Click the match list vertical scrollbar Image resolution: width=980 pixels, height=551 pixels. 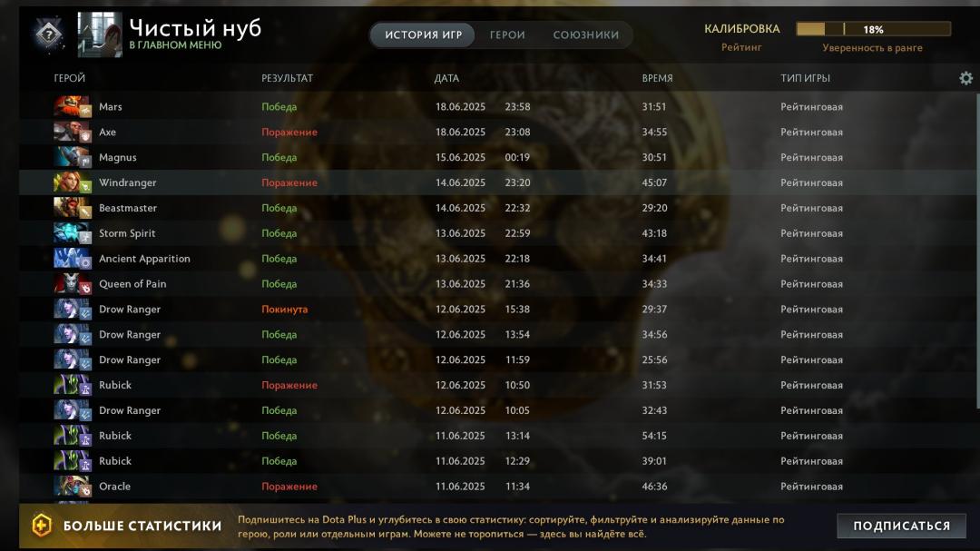coord(977,251)
